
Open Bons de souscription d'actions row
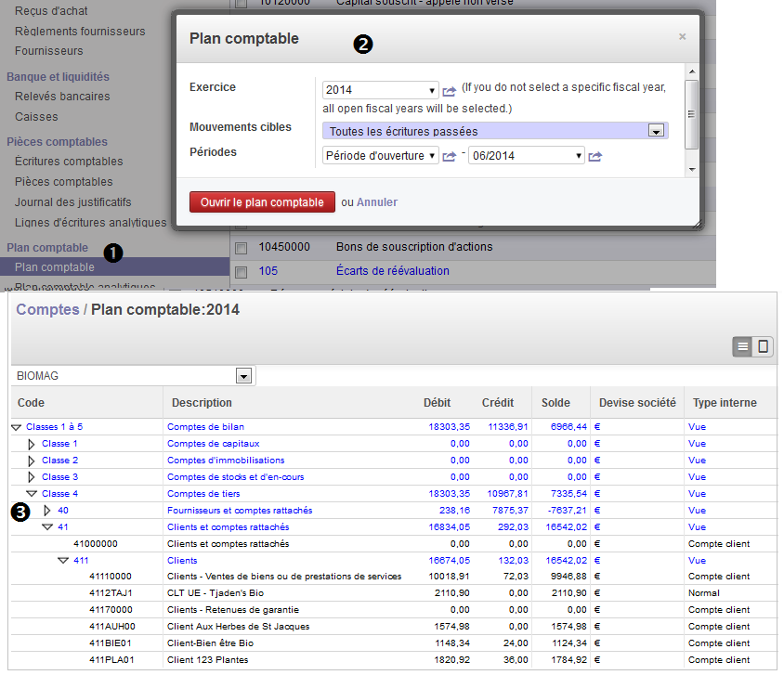pos(414,247)
